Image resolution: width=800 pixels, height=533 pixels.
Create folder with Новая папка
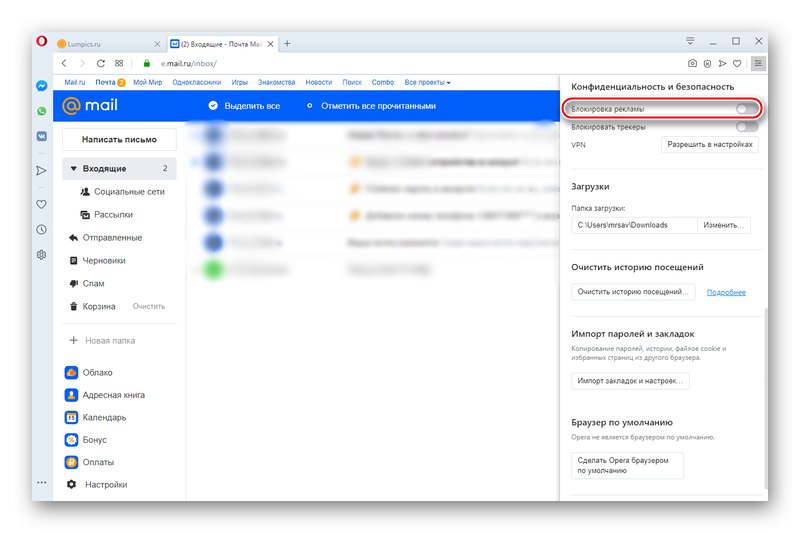coord(103,340)
